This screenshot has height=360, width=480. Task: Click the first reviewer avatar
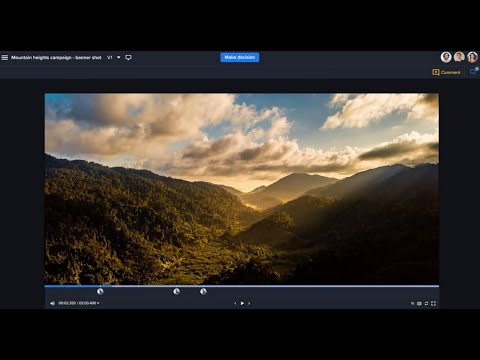coord(446,57)
